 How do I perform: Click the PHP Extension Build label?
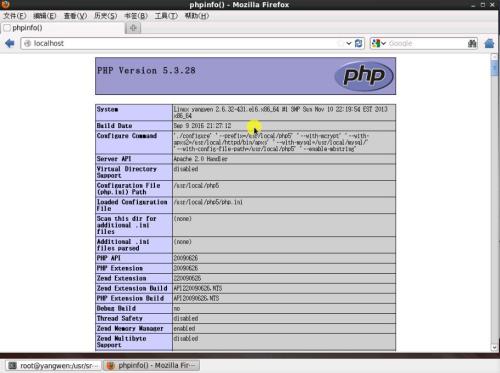(x=130, y=298)
